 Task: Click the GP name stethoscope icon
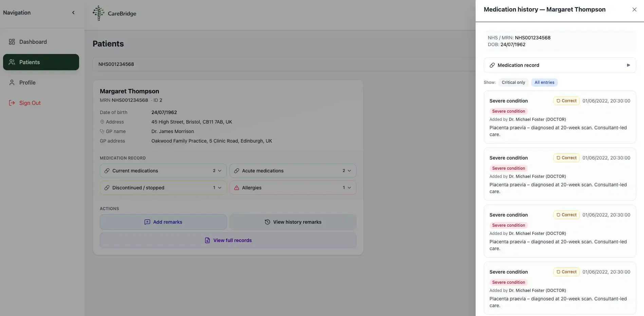pyautogui.click(x=102, y=131)
